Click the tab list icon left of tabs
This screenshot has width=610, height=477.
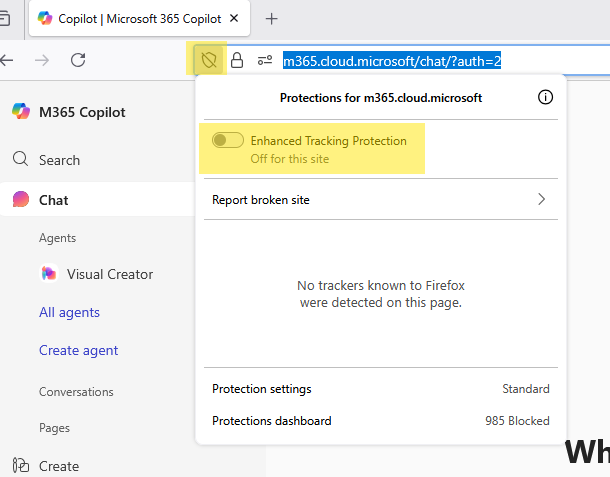click(4, 18)
